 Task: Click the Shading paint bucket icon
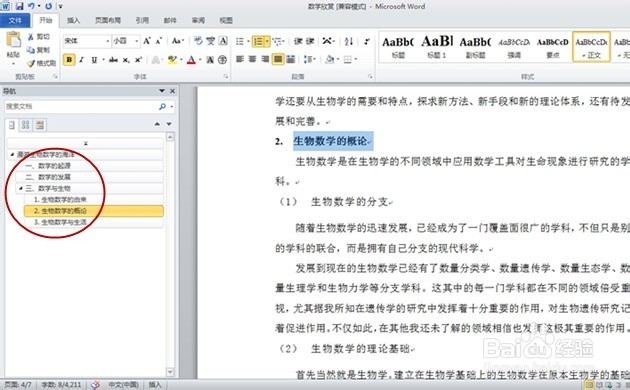[329, 59]
